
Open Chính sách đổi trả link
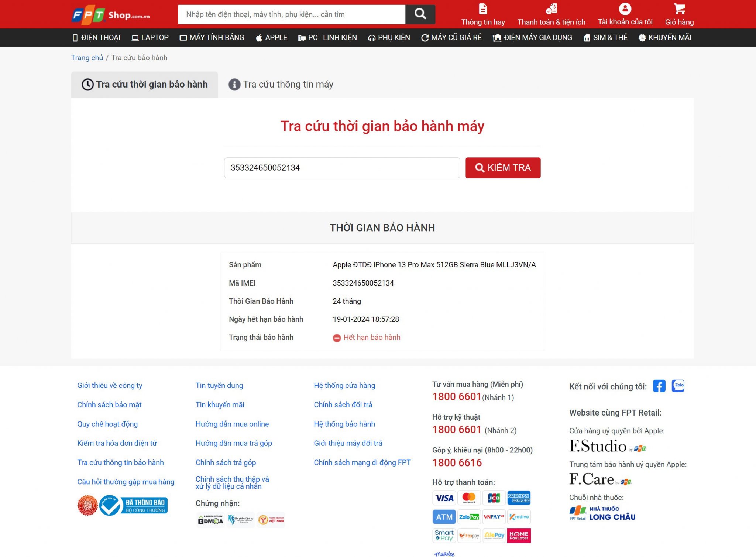tap(343, 405)
